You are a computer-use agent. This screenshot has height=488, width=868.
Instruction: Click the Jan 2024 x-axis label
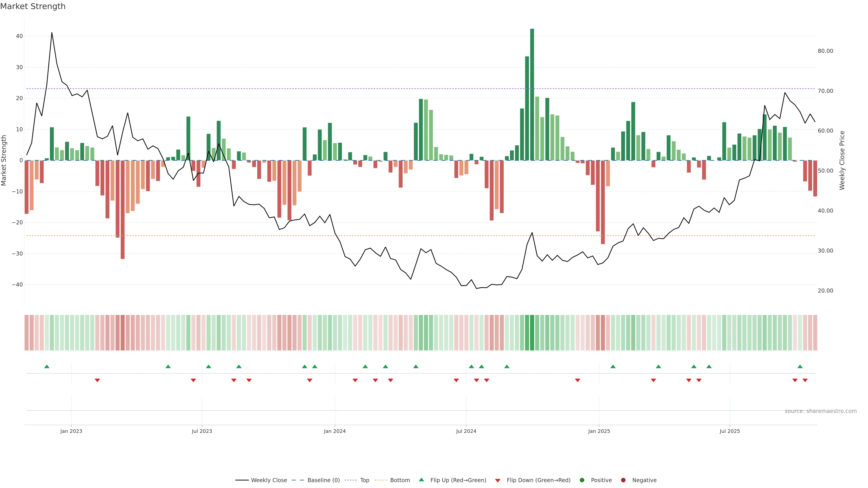click(x=335, y=431)
